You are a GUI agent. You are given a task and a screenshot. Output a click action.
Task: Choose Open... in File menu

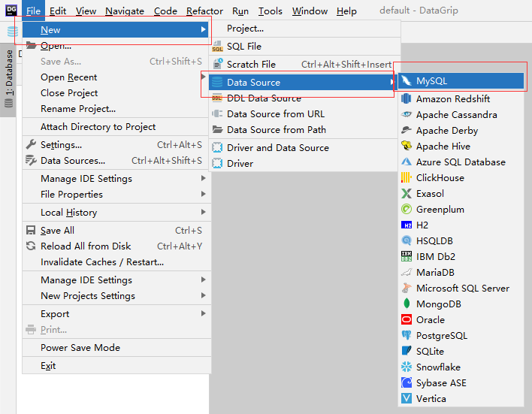tap(116, 46)
